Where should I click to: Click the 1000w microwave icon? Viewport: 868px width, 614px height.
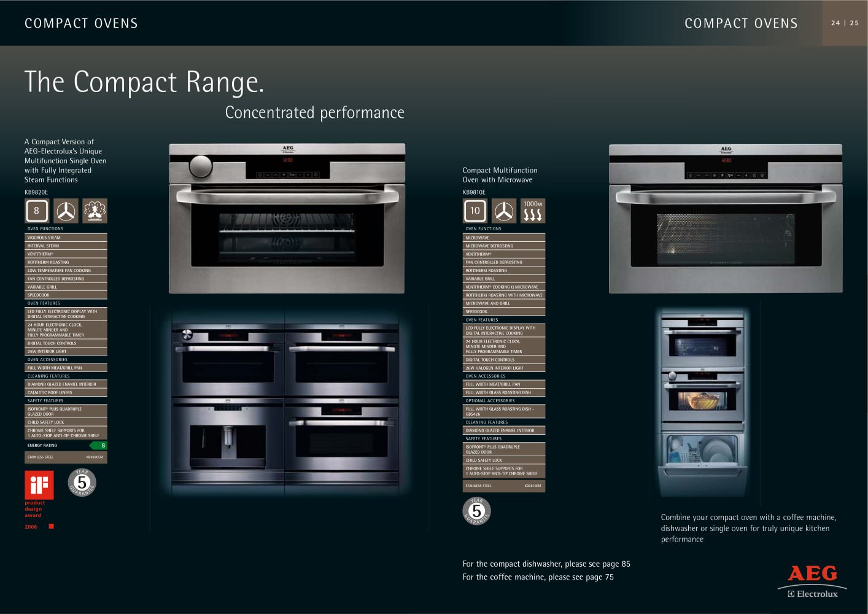[533, 211]
